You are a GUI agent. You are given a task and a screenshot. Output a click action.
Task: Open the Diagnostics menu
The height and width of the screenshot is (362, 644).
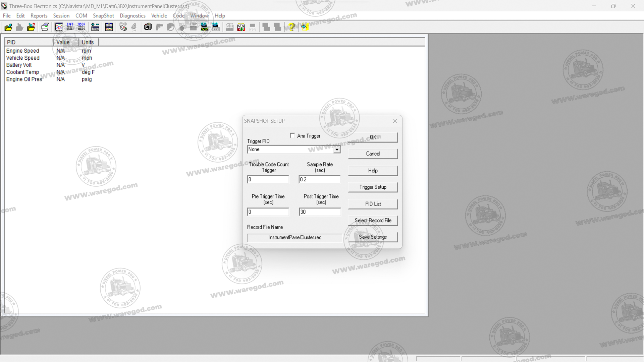tap(132, 16)
